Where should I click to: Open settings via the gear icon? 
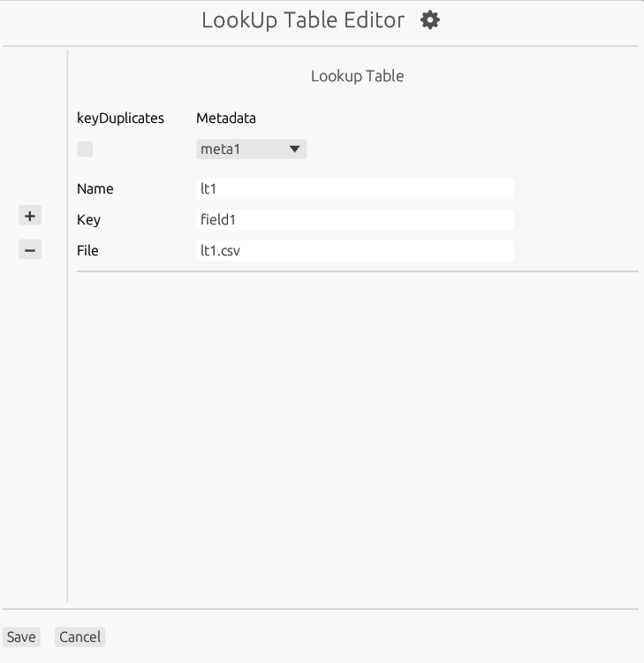pyautogui.click(x=429, y=19)
